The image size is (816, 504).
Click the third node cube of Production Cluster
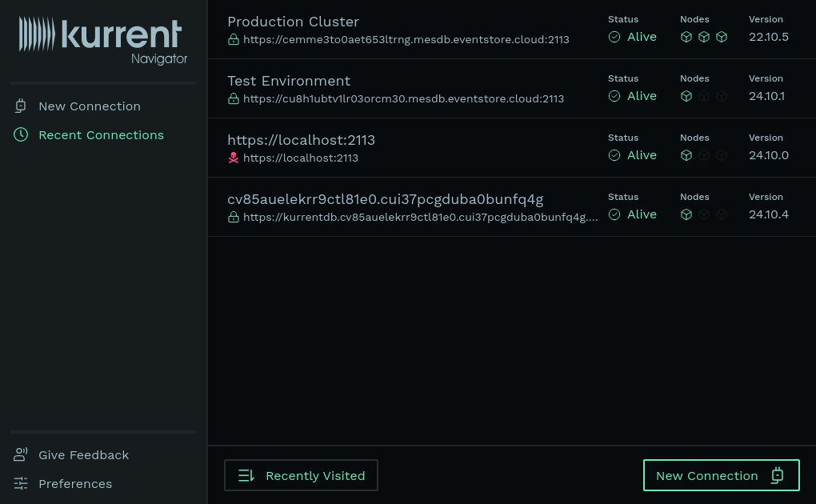[x=722, y=37]
